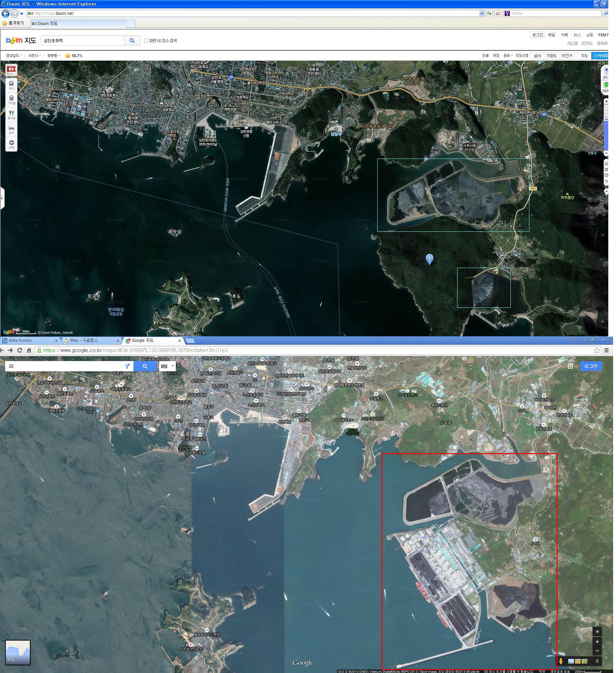
Task: Click the Daum map search magnifier button
Action: [132, 41]
